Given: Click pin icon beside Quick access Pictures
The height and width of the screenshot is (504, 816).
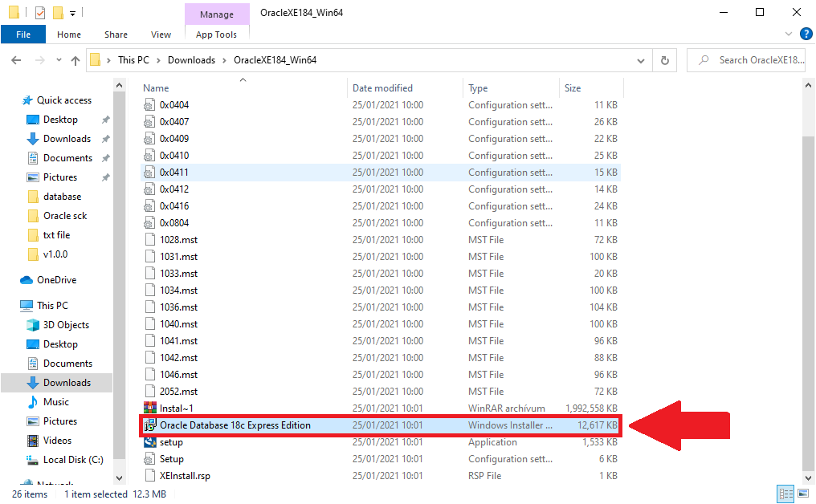Looking at the screenshot, I should pos(106,177).
